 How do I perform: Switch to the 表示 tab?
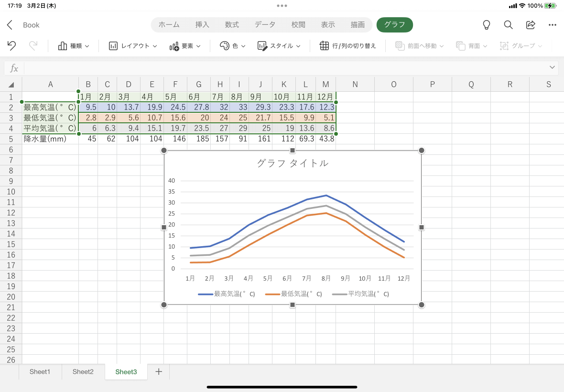(328, 24)
